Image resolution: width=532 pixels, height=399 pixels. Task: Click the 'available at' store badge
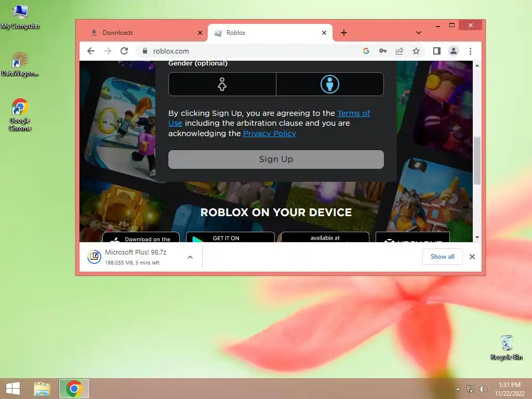(x=325, y=237)
